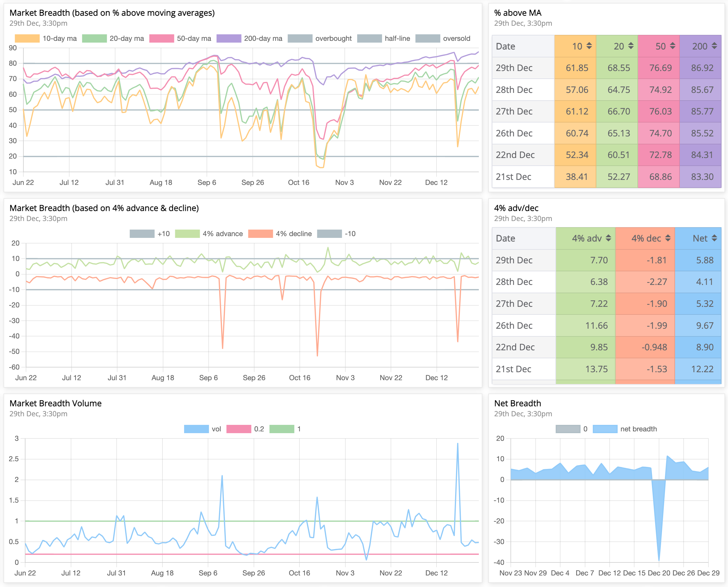The height and width of the screenshot is (587, 728).
Task: Hide the overbought line legend
Action: pos(320,38)
